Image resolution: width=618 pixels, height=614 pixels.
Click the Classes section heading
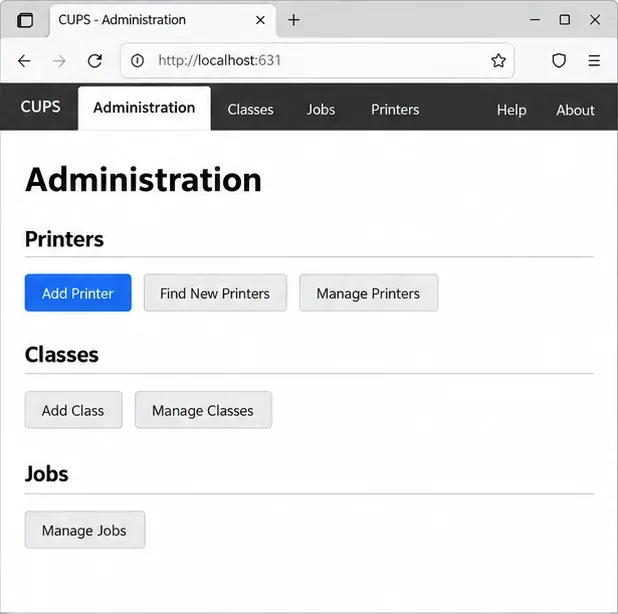pyautogui.click(x=61, y=355)
